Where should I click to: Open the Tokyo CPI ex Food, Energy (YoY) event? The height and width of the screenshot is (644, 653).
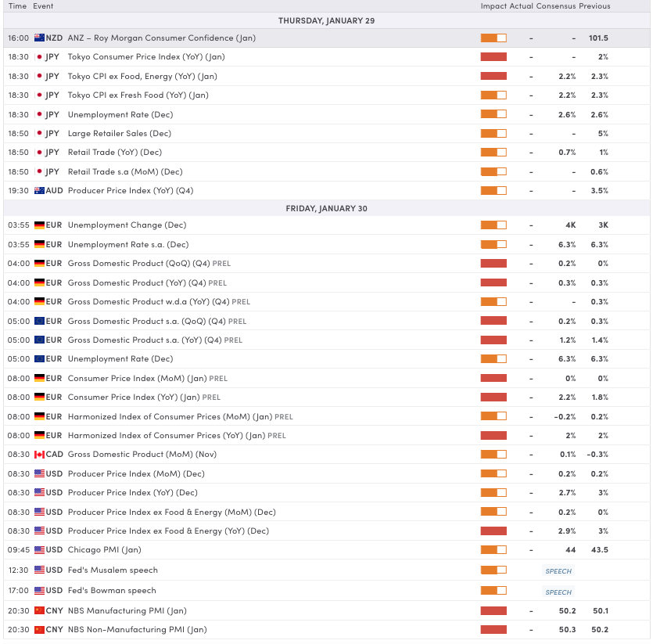[x=142, y=76]
